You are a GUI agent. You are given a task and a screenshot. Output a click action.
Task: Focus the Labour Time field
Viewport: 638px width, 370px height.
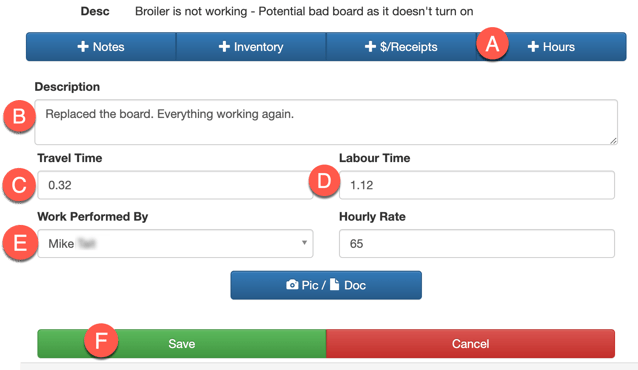[x=477, y=185]
